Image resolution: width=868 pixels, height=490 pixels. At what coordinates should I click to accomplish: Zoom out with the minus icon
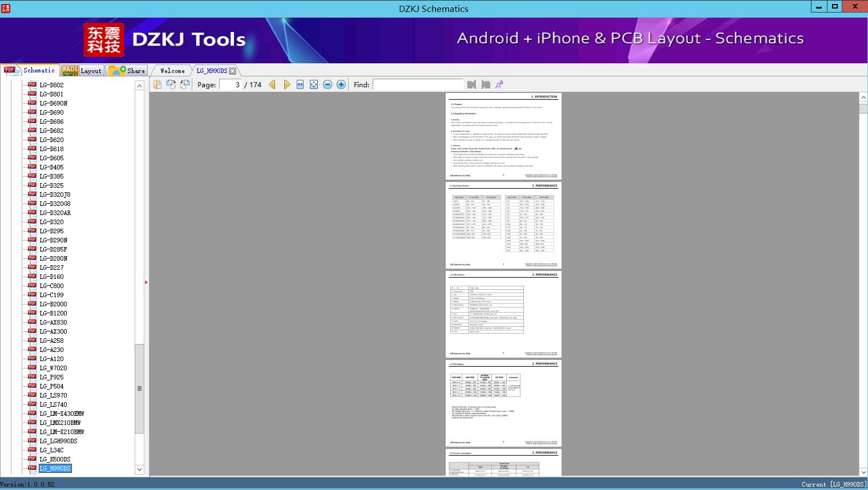(328, 84)
